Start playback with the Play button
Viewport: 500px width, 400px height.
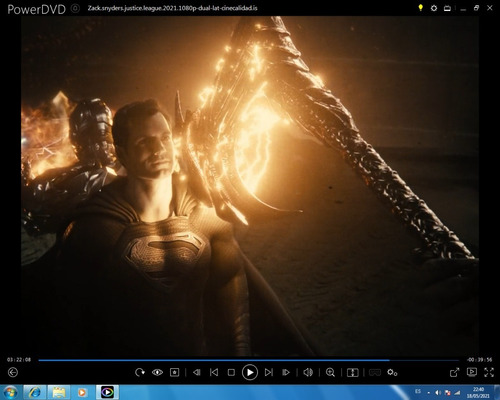click(250, 372)
